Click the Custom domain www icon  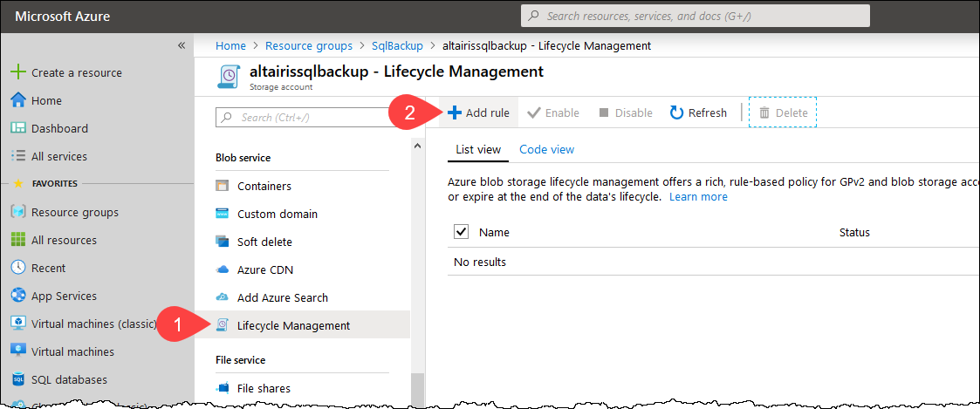223,215
